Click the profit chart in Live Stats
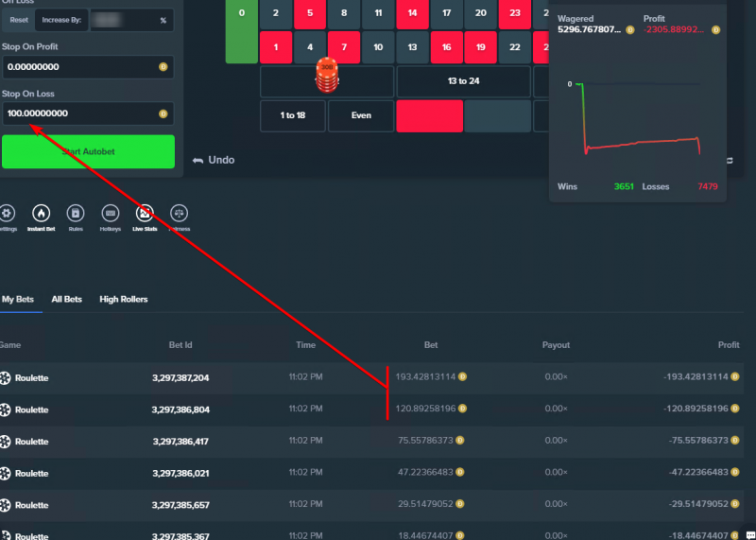 tap(636, 118)
